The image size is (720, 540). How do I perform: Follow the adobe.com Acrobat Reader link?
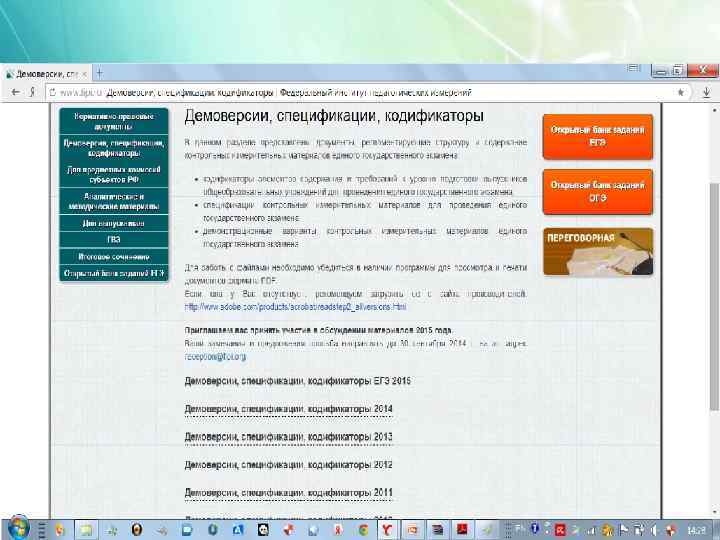[295, 306]
